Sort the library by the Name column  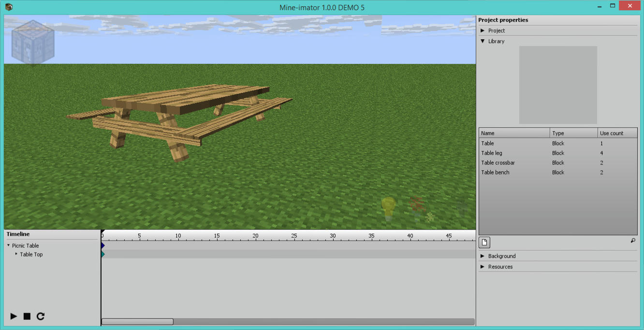point(514,133)
